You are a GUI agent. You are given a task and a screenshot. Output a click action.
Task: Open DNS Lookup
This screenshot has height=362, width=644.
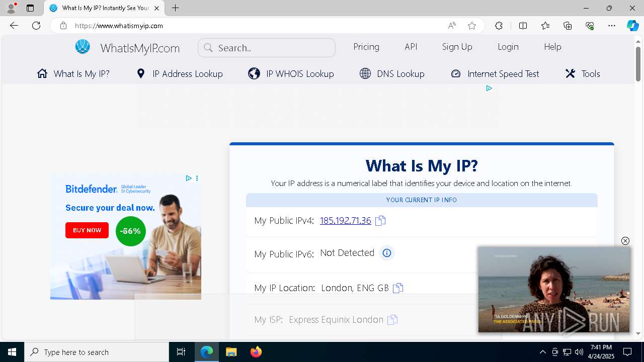(392, 74)
